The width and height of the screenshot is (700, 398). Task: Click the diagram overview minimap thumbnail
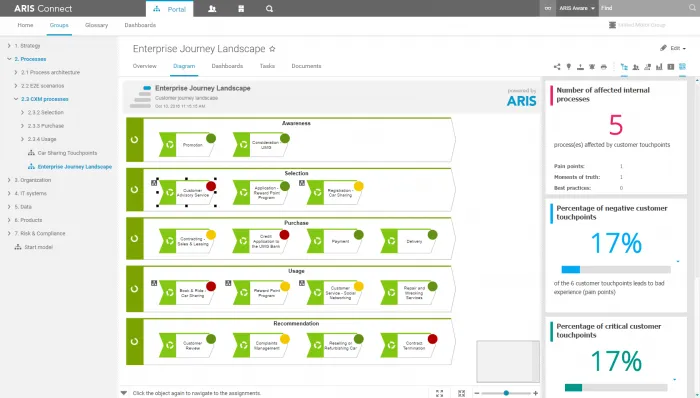coord(508,361)
